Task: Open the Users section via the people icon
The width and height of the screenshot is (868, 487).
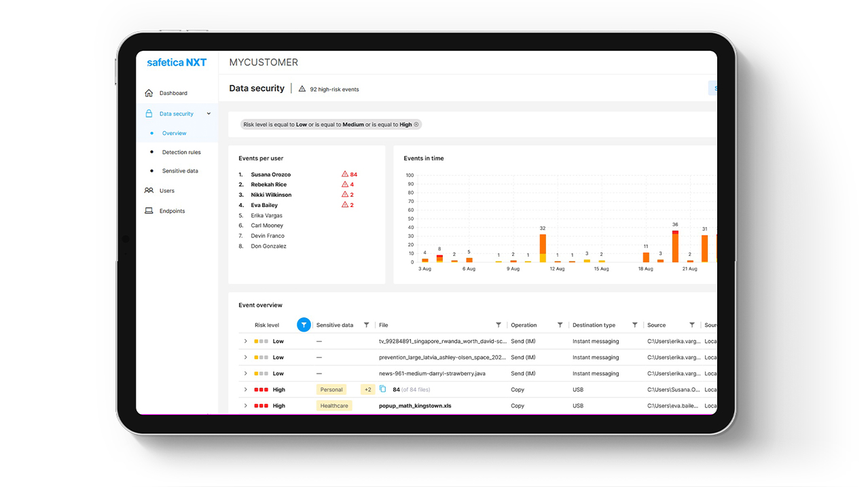Action: [148, 190]
